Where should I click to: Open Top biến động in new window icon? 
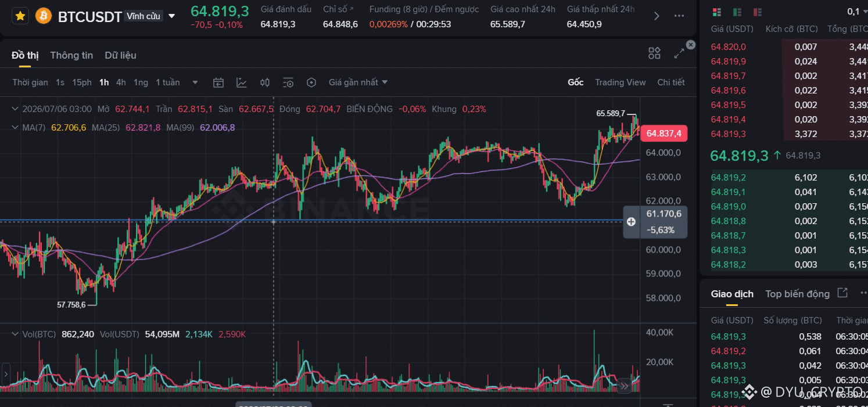[x=842, y=293]
